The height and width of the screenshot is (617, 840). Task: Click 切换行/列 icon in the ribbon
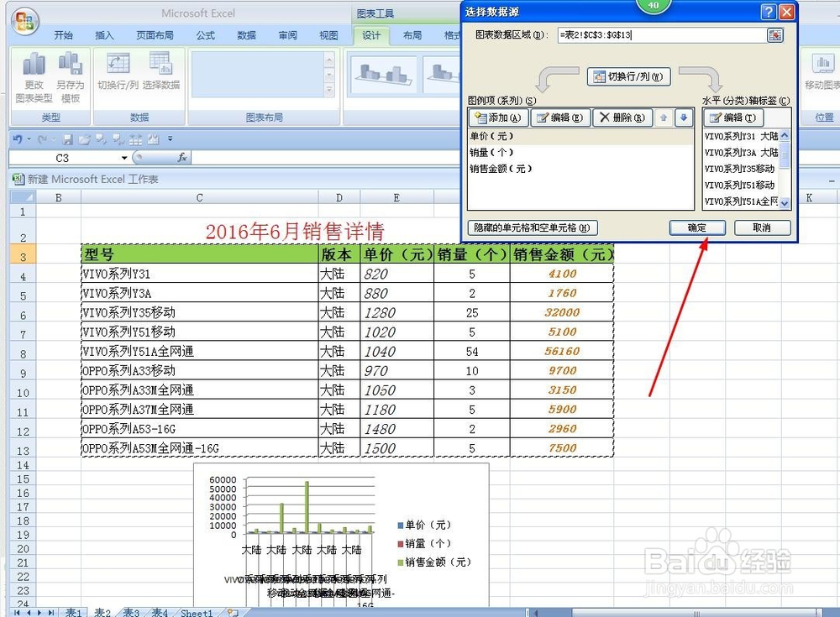(118, 71)
